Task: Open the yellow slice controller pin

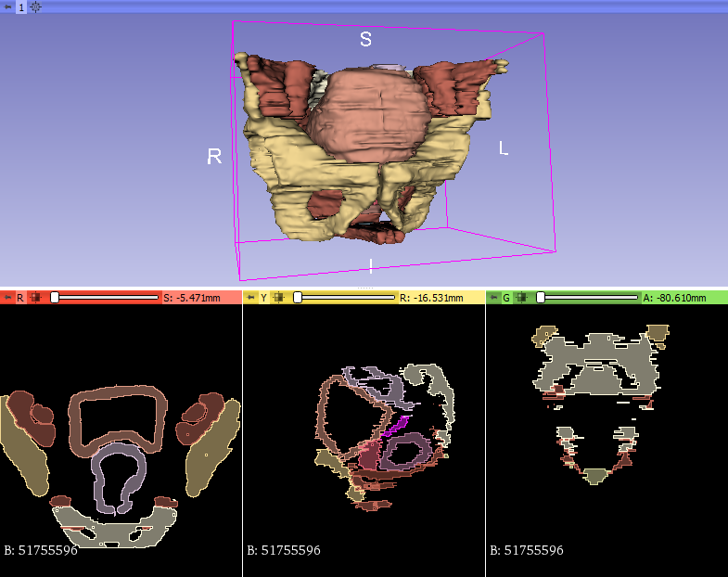Action: [250, 298]
